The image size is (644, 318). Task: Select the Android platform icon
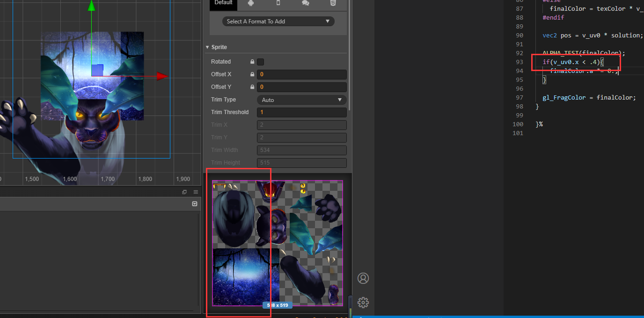(251, 3)
